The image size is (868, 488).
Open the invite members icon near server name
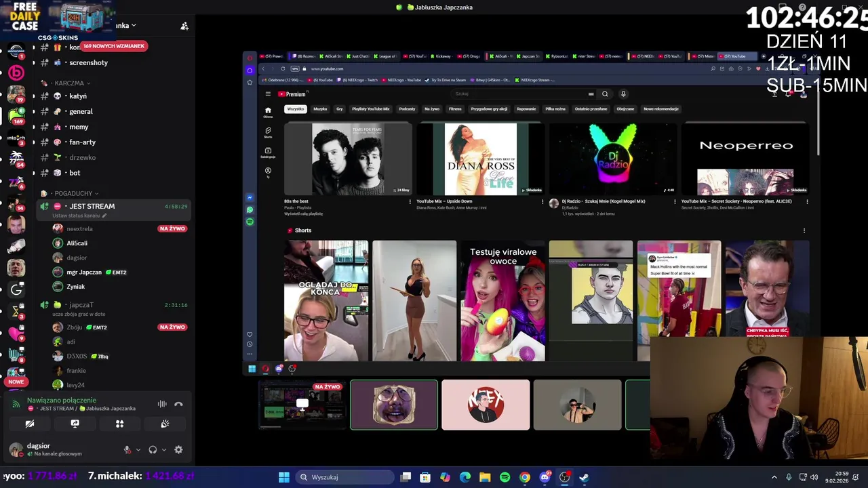tap(184, 26)
